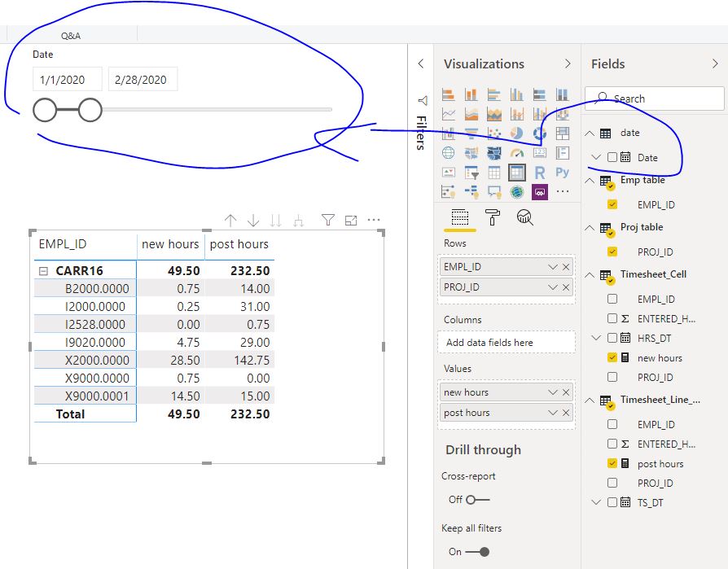Screen dimensions: 728x569
Task: Select the 100% stacked bar chart visual
Action: click(x=540, y=94)
